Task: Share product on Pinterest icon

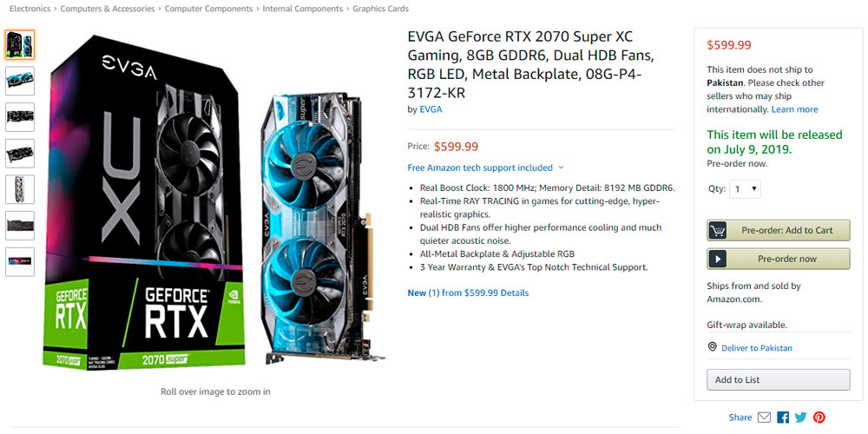Action: coord(819,418)
